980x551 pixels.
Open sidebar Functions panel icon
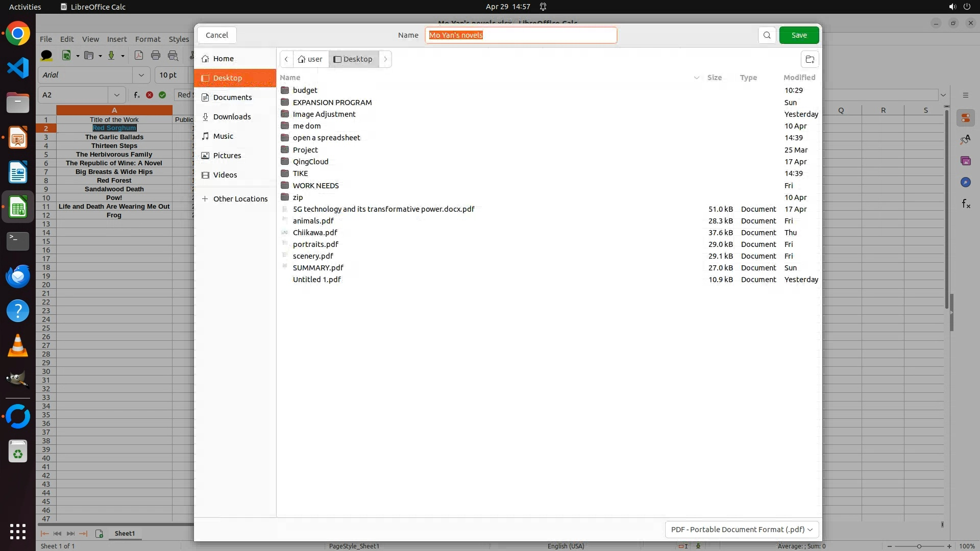[966, 204]
